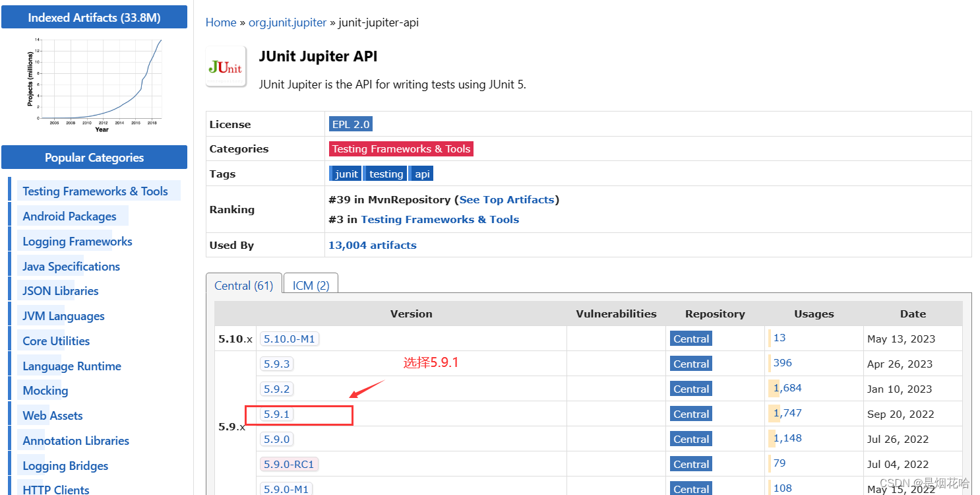
Task: Open Mocking category
Action: (x=46, y=391)
